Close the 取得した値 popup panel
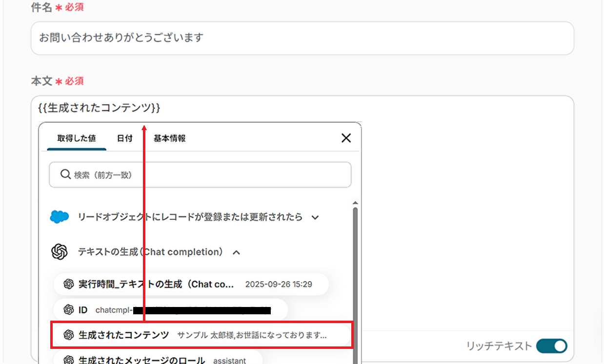The height and width of the screenshot is (364, 604). pos(346,138)
